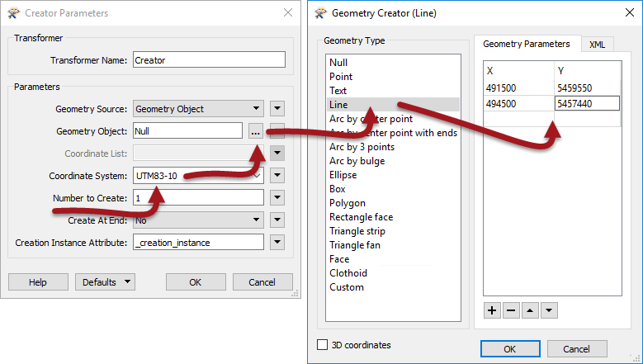Open Coordinate System side arrow menu
Screen dimensions: 643x364
coord(277,176)
